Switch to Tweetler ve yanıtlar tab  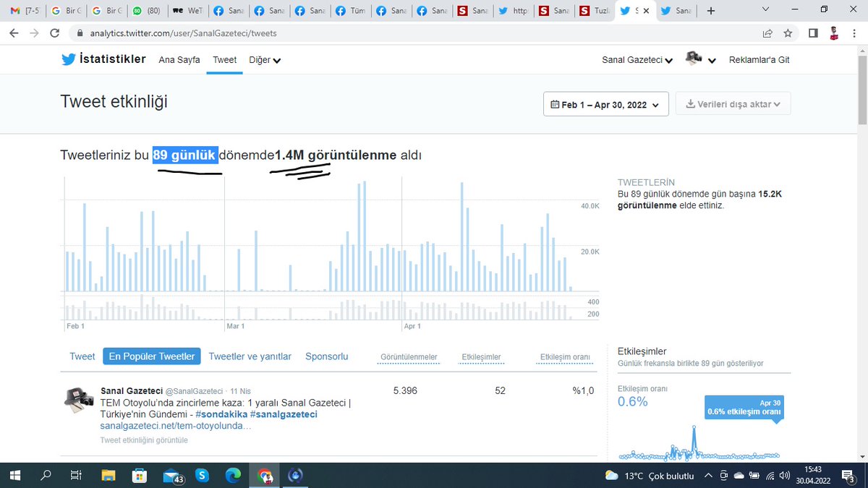[x=250, y=356]
